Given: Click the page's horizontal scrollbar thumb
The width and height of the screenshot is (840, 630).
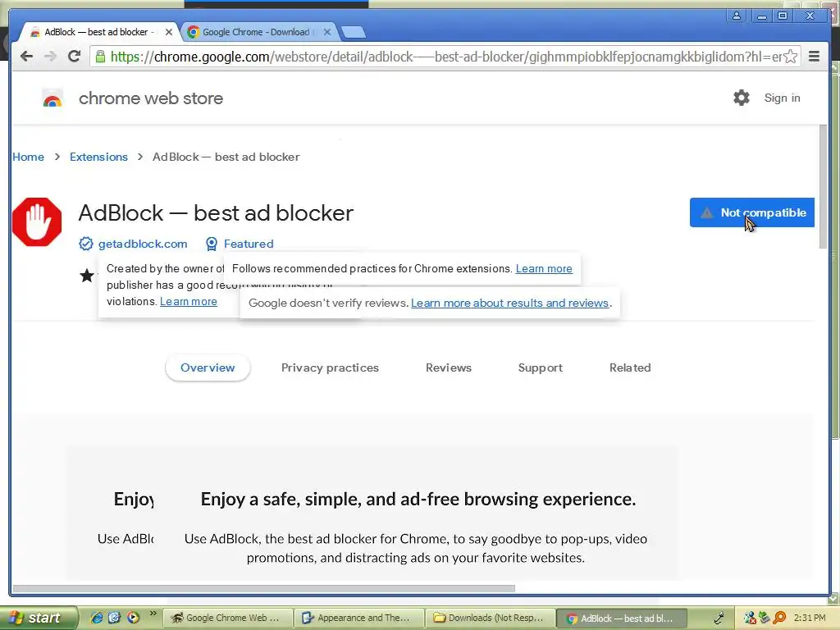Looking at the screenshot, I should pyautogui.click(x=263, y=588).
